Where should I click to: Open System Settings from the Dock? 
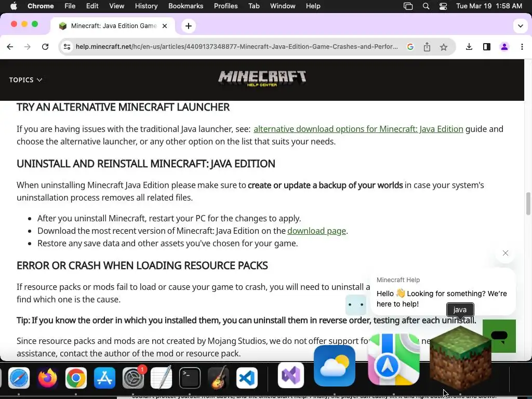click(x=133, y=378)
